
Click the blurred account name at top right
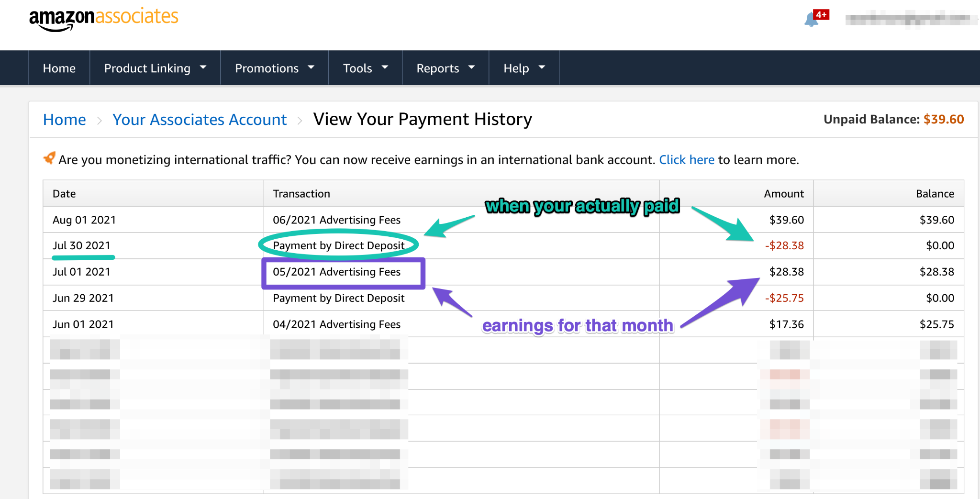click(x=911, y=20)
